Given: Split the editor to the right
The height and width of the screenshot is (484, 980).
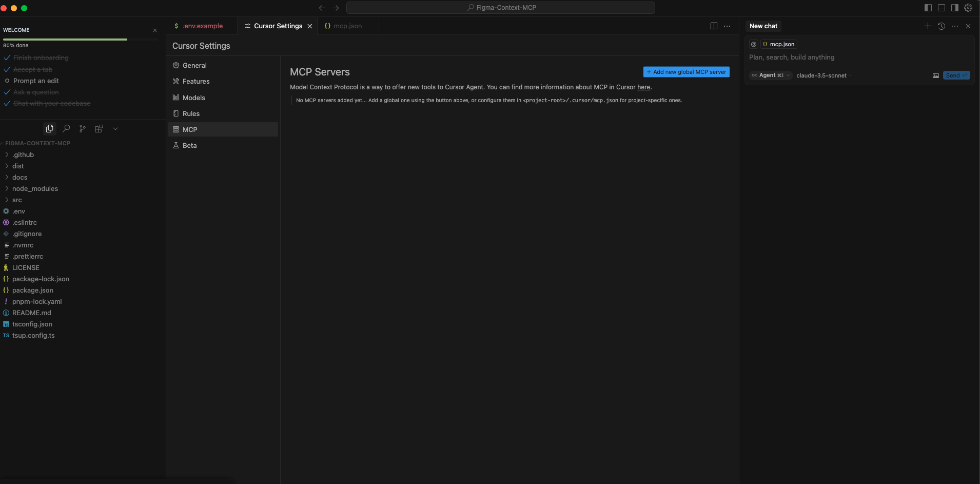Looking at the screenshot, I should pos(714,26).
